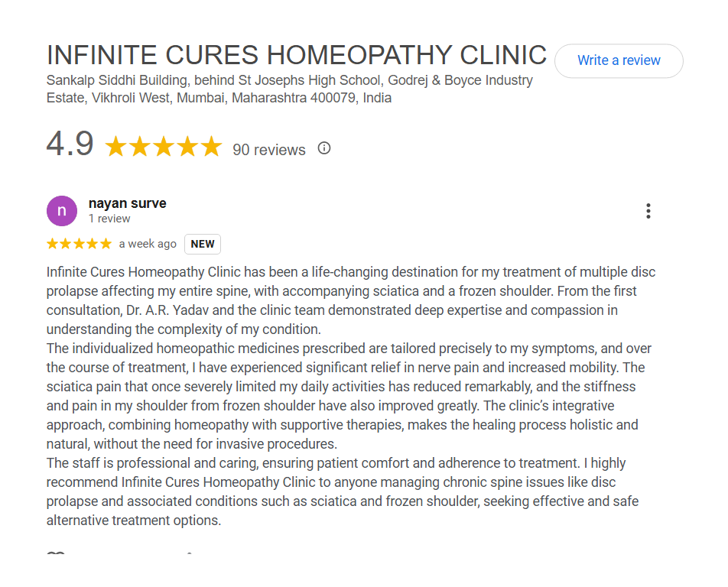Screen dimensions: 728x587
Task: Click the Infinite Cures Homeopathy Clinic heading
Action: coord(297,55)
